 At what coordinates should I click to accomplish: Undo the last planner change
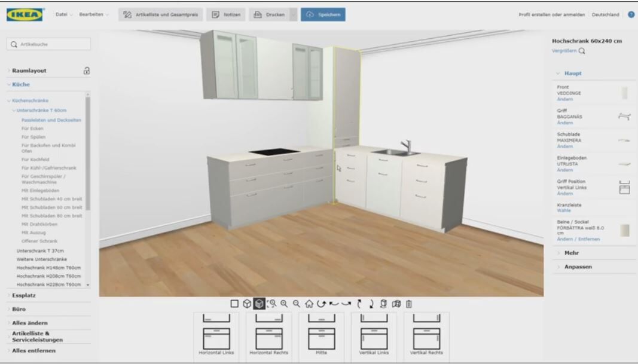tap(334, 303)
